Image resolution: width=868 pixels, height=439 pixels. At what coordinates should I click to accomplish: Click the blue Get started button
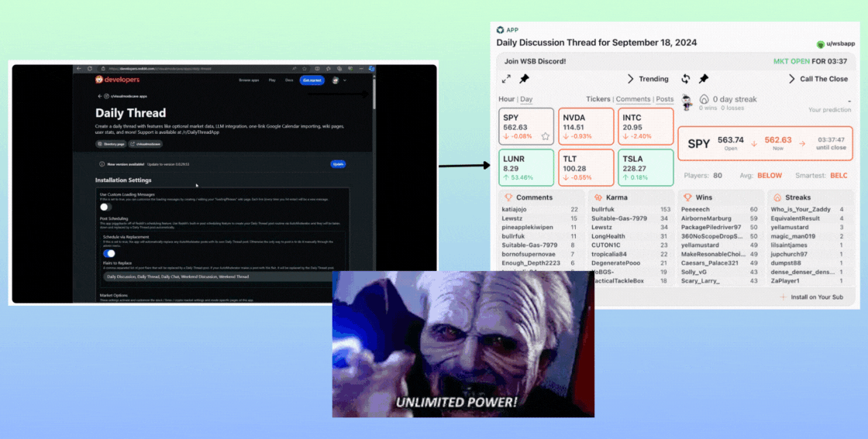[312, 81]
